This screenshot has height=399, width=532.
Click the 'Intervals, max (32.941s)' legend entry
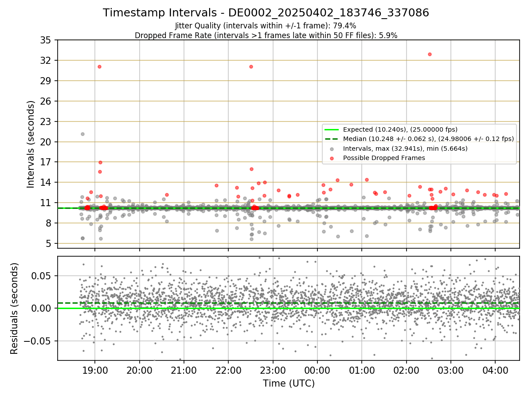click(x=406, y=148)
